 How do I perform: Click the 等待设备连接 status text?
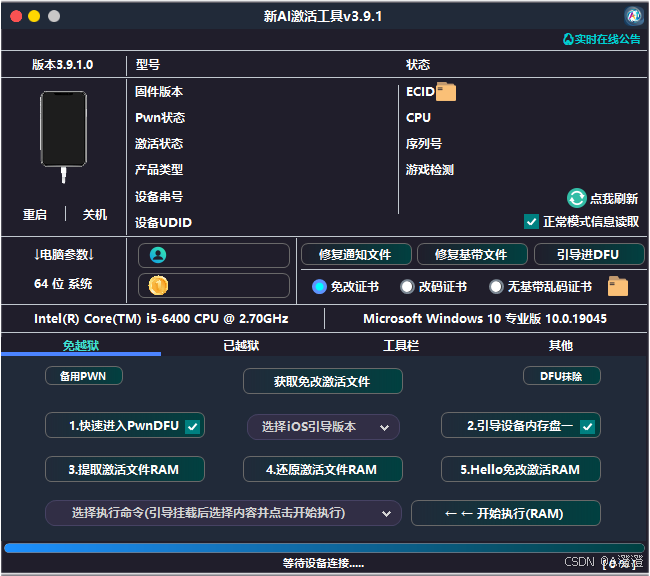pyautogui.click(x=323, y=563)
